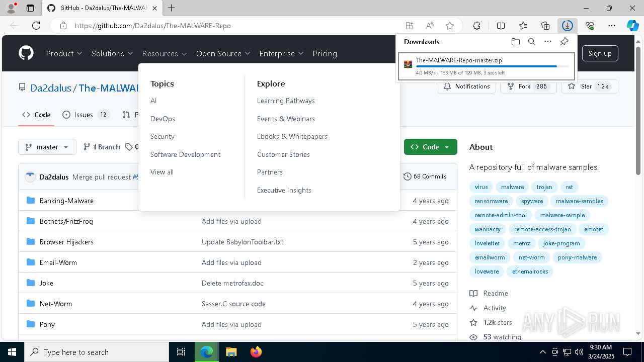Screen dimensions: 644x362
Task: Click the wannacry topic tag
Action: [488, 229]
